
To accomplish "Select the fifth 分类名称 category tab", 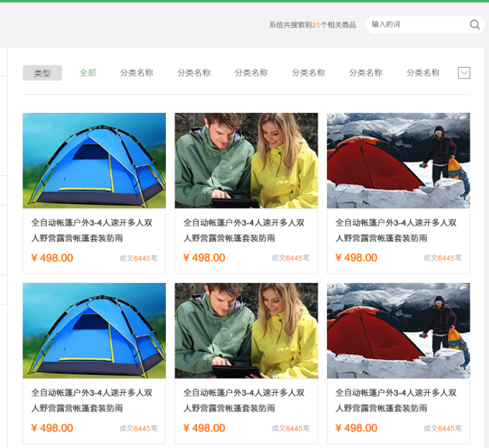I will click(365, 72).
